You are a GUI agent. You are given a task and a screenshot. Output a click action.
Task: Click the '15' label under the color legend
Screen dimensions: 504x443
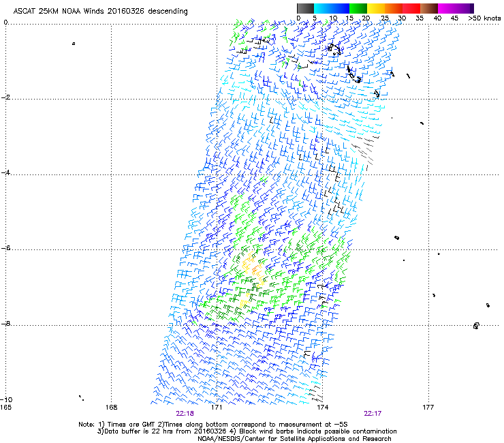349,18
